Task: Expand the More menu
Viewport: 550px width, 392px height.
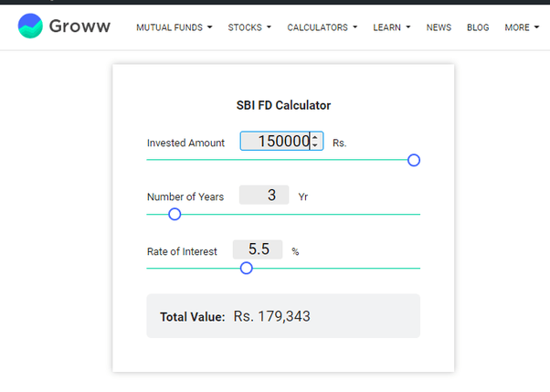Action: coord(522,27)
